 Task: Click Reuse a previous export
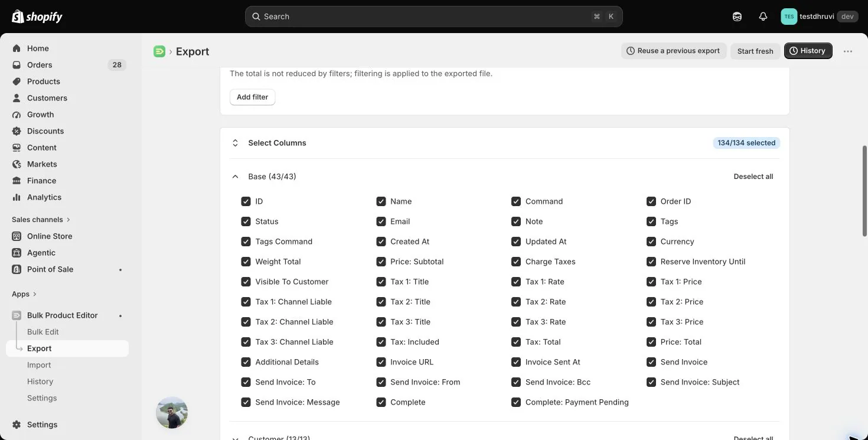click(x=673, y=51)
